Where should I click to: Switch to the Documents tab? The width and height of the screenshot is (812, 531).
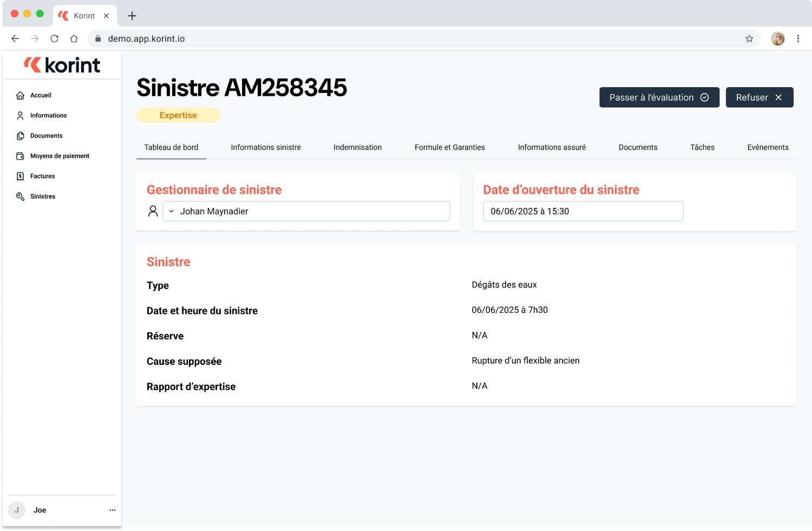point(638,147)
